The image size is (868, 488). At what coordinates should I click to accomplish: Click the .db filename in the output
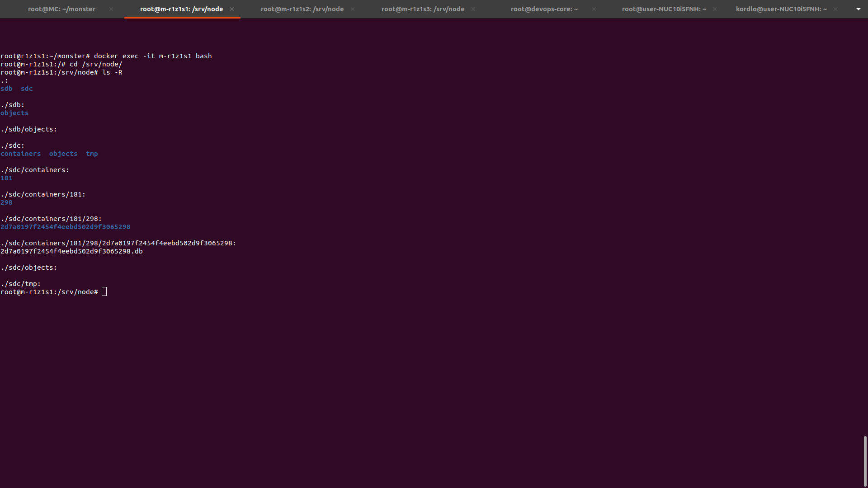[71, 251]
